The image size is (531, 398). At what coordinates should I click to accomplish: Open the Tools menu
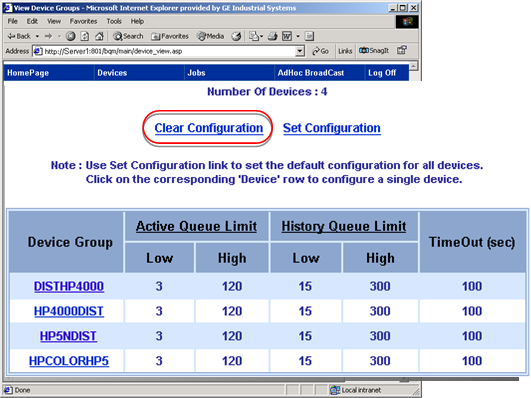click(114, 21)
